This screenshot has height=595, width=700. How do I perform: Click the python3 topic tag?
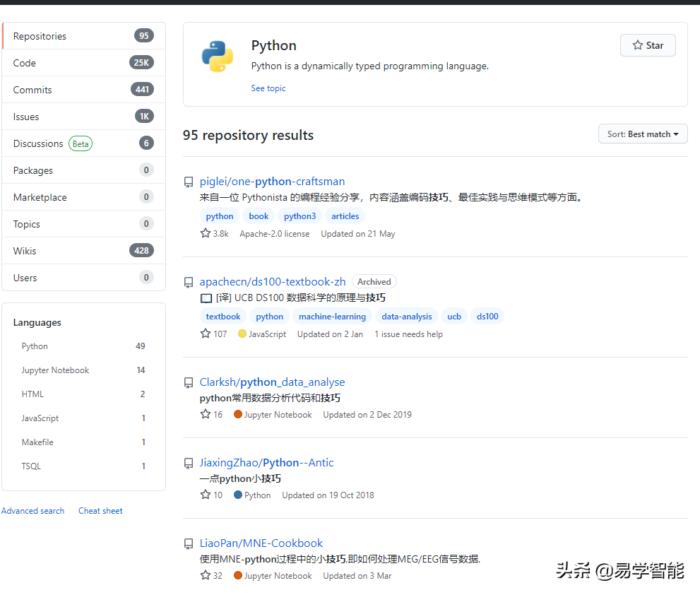pos(300,216)
